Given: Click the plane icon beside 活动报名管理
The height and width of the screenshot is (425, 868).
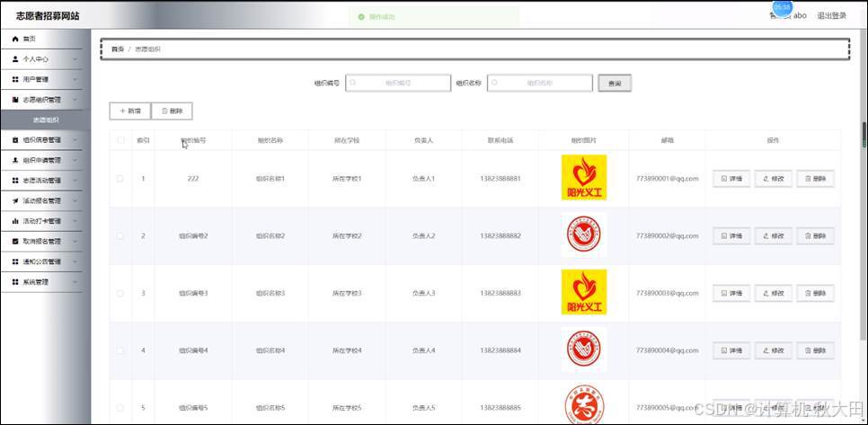Looking at the screenshot, I should (x=15, y=200).
